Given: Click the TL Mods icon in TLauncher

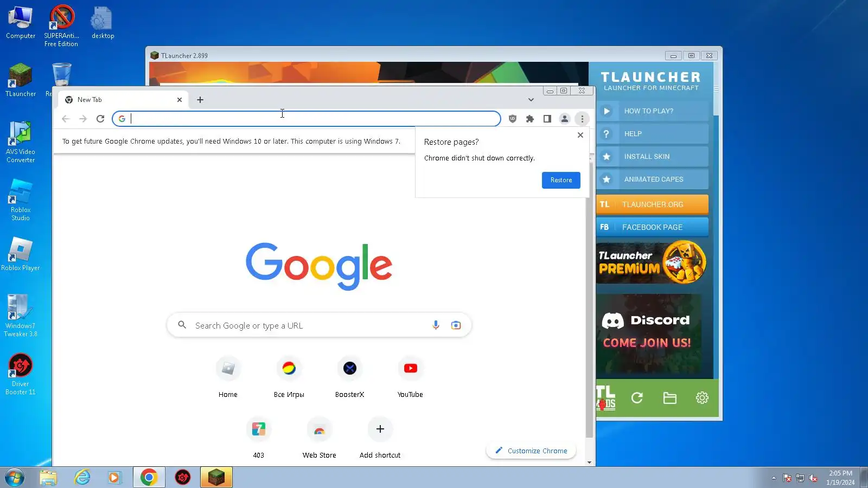Looking at the screenshot, I should 605,398.
